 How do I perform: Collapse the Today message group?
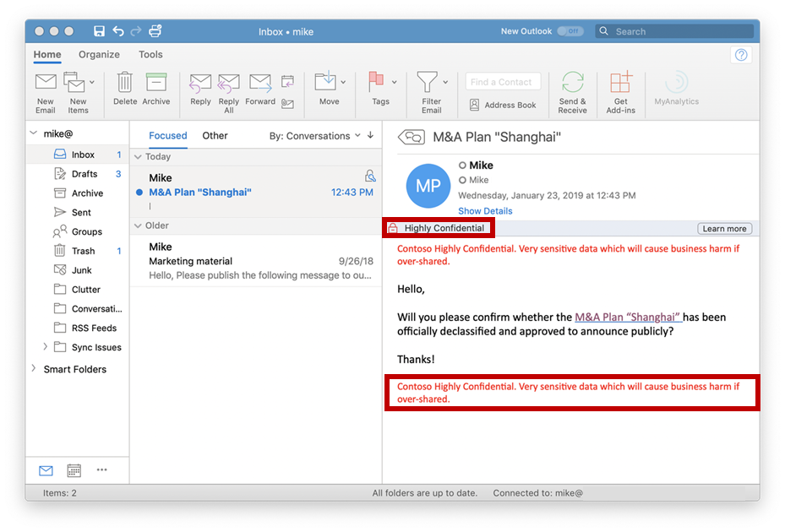click(138, 157)
